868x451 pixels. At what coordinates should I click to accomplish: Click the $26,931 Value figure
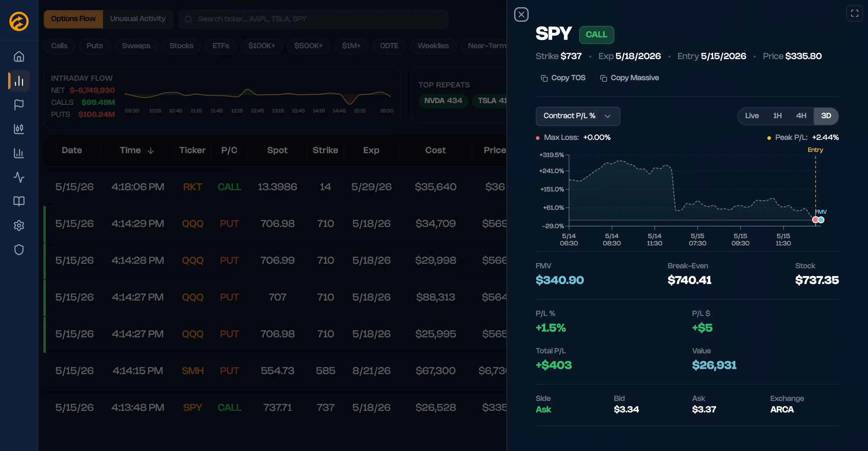click(714, 365)
